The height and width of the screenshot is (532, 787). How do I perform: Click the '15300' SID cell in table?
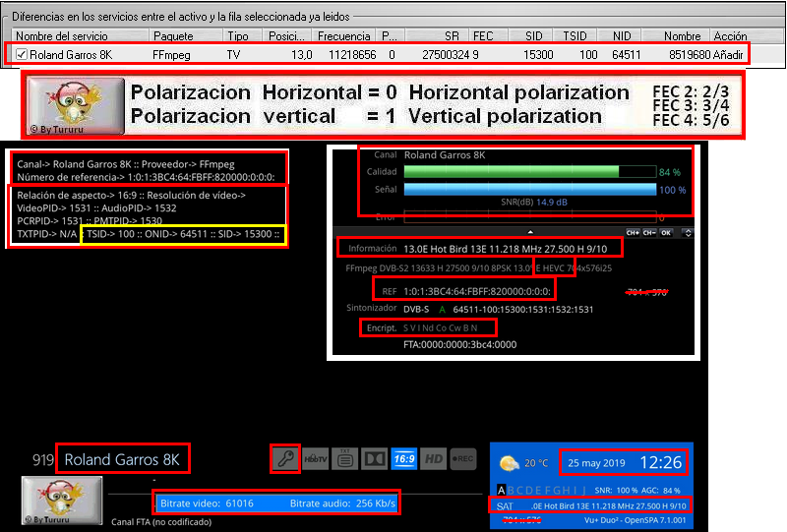[x=538, y=55]
